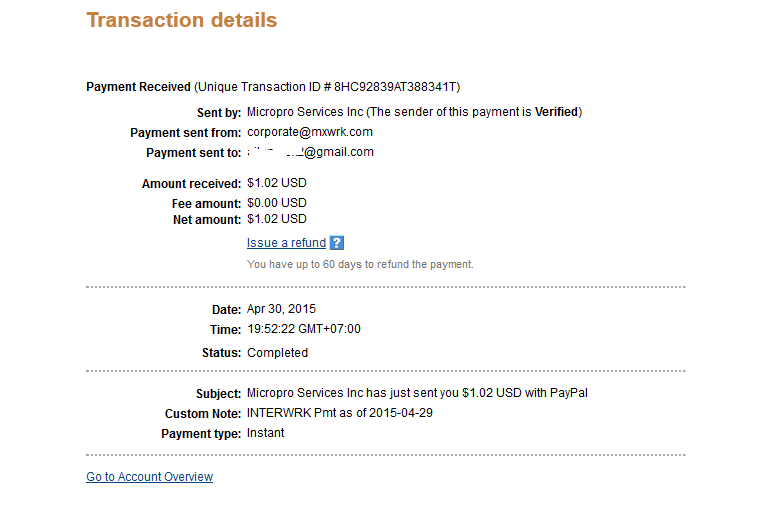
Task: Click the corporate@mxwrk.com sender email
Action: click(309, 132)
